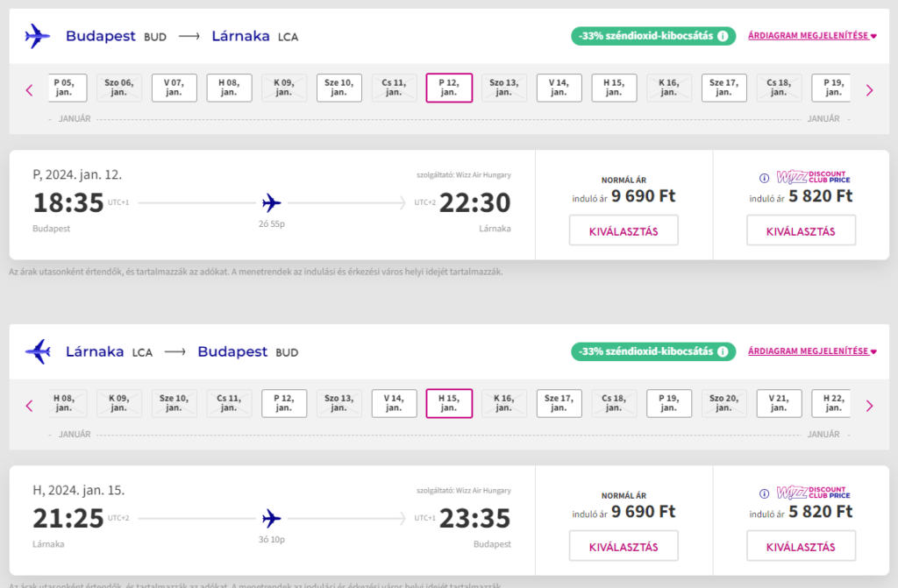The image size is (898, 588).
Task: Select outbound date V 07, jan.
Action: pyautogui.click(x=175, y=88)
